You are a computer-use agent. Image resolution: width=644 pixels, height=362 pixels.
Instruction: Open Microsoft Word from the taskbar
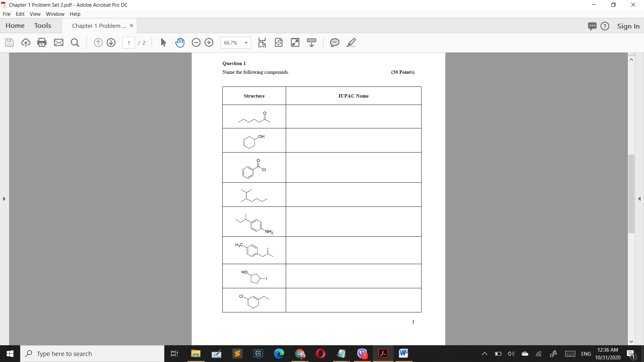(x=404, y=353)
